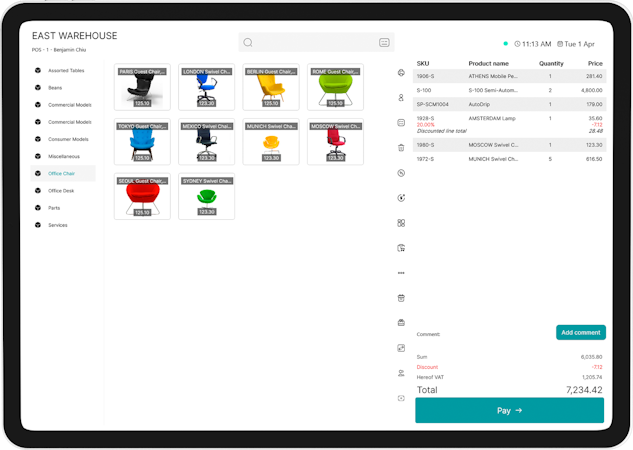Click the icon directly below the three-dots icon
633x450 pixels.
(x=401, y=298)
